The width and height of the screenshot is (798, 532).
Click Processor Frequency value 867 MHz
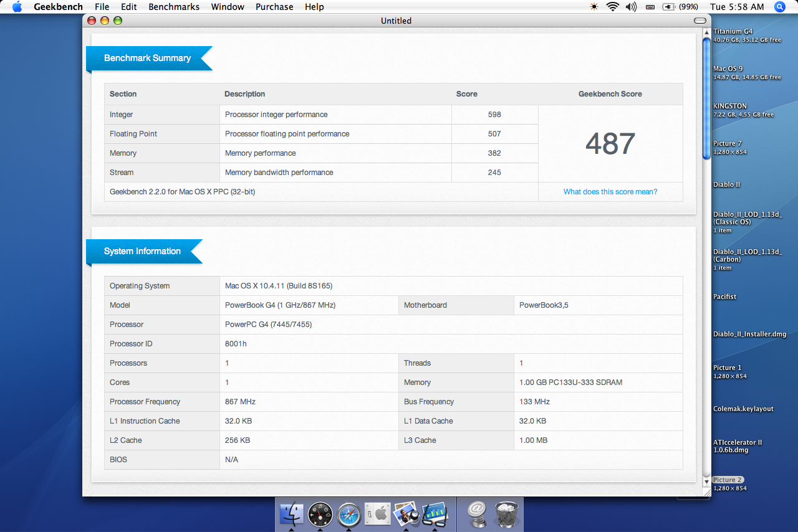tap(240, 402)
